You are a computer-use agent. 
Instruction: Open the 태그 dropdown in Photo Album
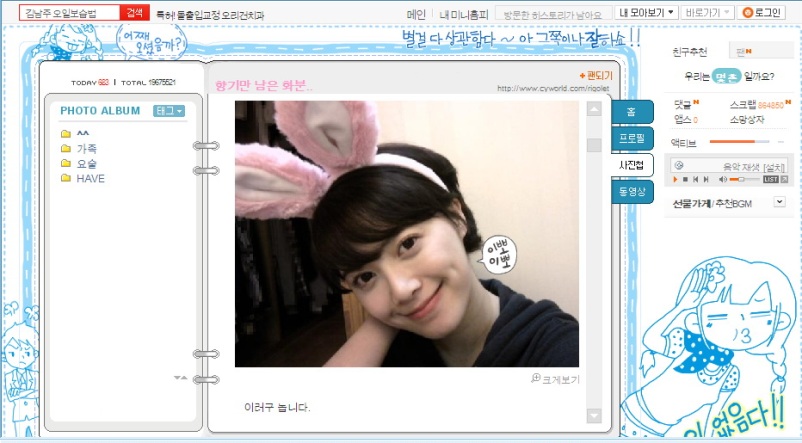(x=169, y=111)
